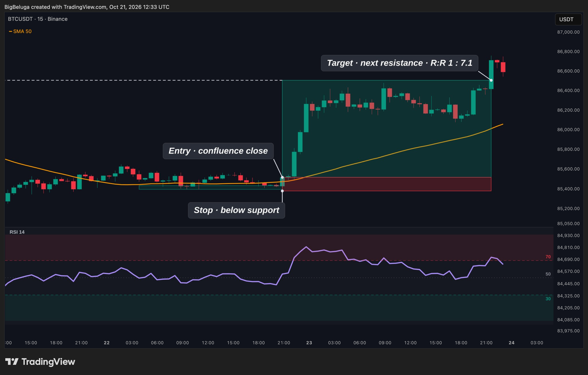Viewport: 588px width, 375px height.
Task: Click the 86,600.00 price axis label
Action: (x=568, y=71)
